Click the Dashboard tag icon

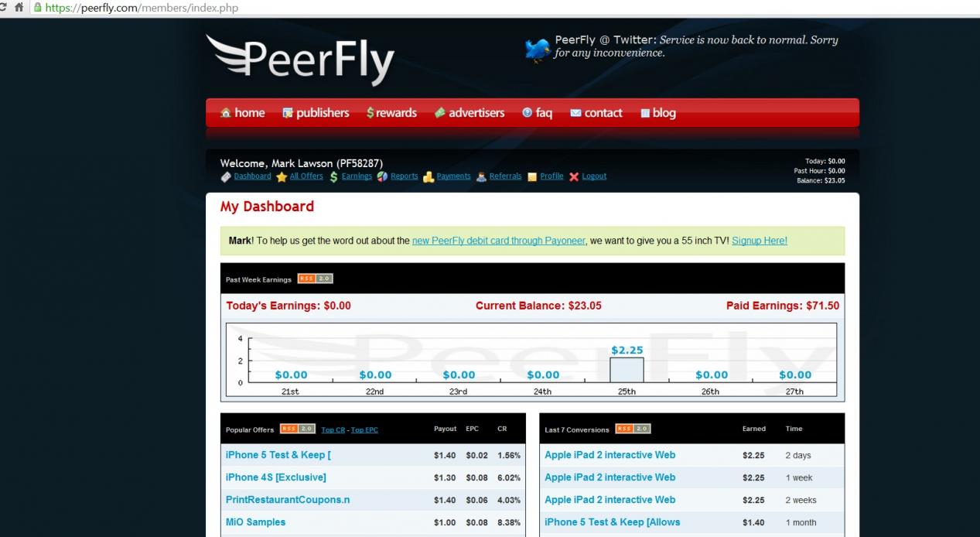pos(226,176)
